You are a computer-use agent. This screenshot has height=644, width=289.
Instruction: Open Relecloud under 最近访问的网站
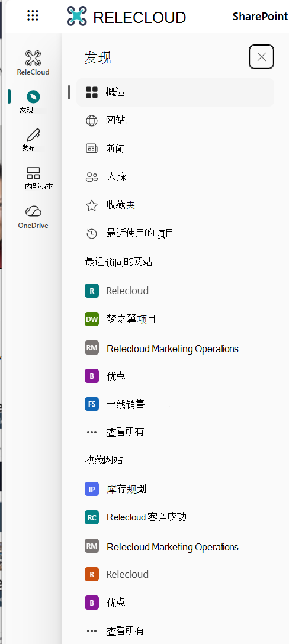127,291
